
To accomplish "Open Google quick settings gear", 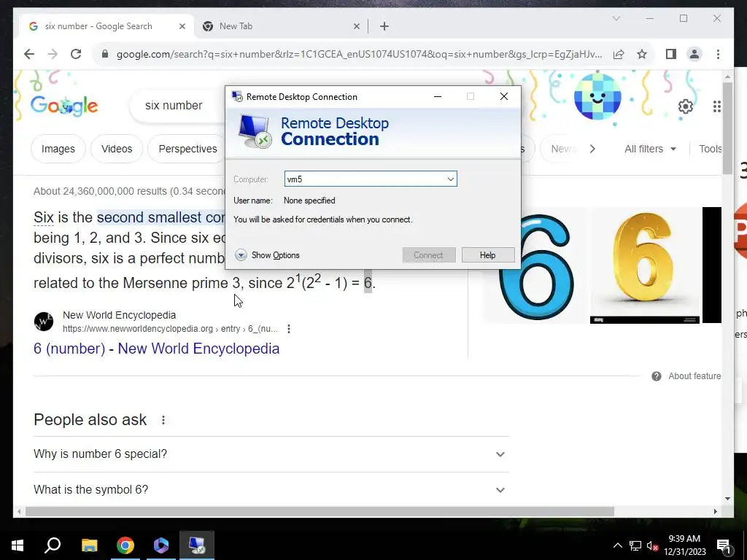I will (686, 106).
